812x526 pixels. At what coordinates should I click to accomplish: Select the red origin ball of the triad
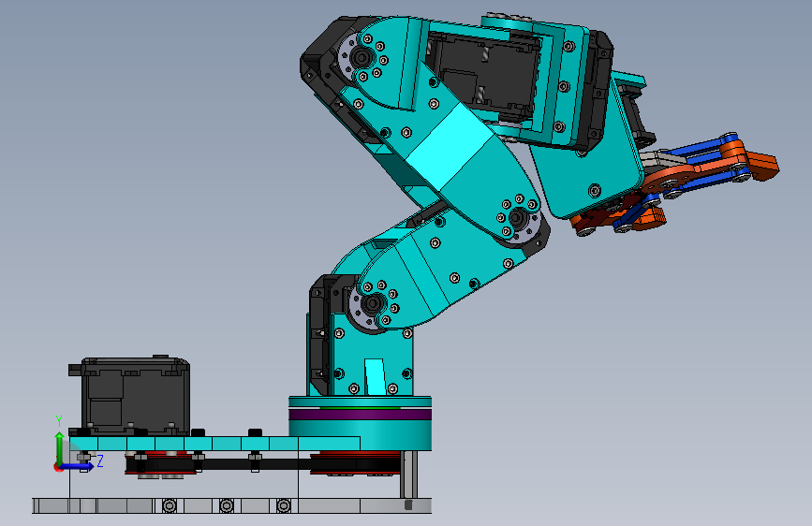click(x=57, y=467)
